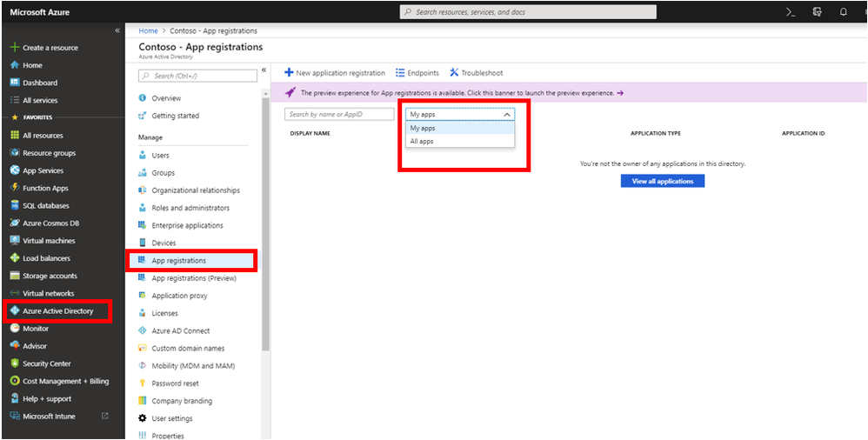Click the Load balancers icon
Screen dimensions: 868x440
15,258
